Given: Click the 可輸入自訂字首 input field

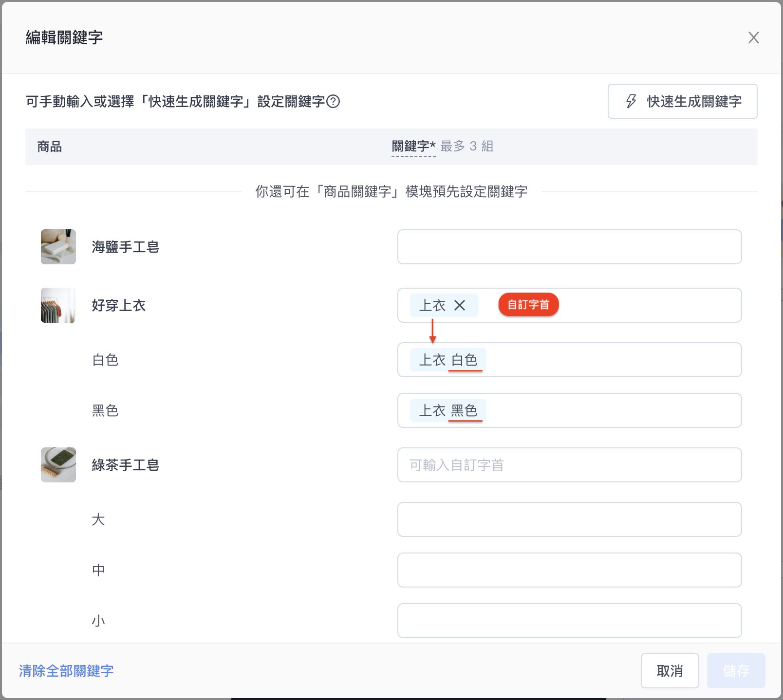Looking at the screenshot, I should 569,465.
